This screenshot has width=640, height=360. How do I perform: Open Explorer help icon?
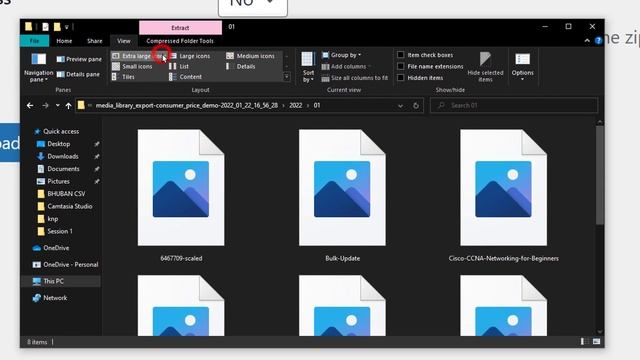tap(598, 40)
